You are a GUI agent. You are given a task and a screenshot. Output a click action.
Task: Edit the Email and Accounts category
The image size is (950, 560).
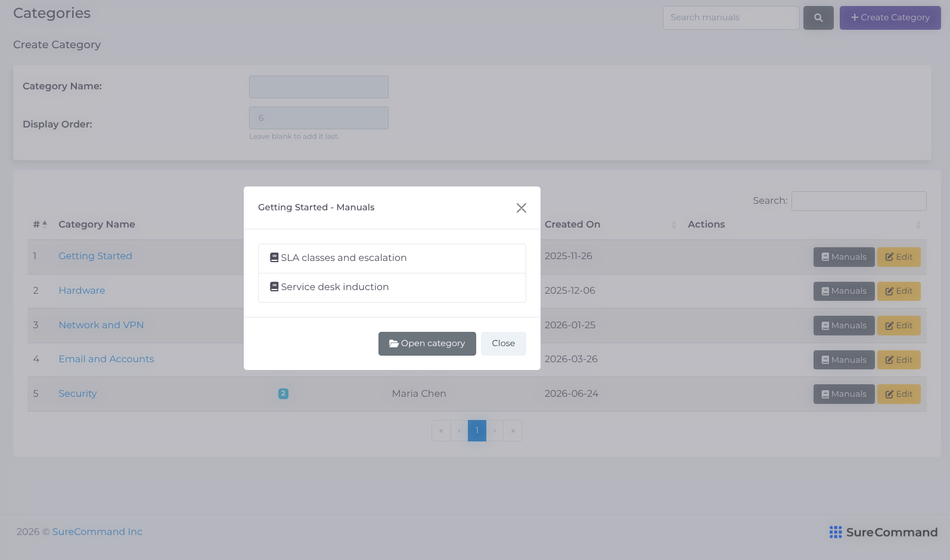[x=899, y=360]
